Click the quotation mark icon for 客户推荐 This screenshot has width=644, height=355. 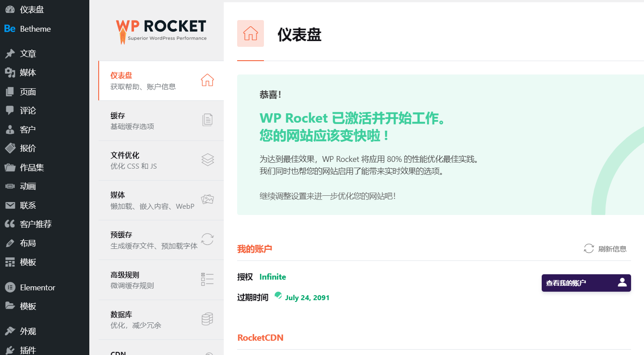point(10,224)
